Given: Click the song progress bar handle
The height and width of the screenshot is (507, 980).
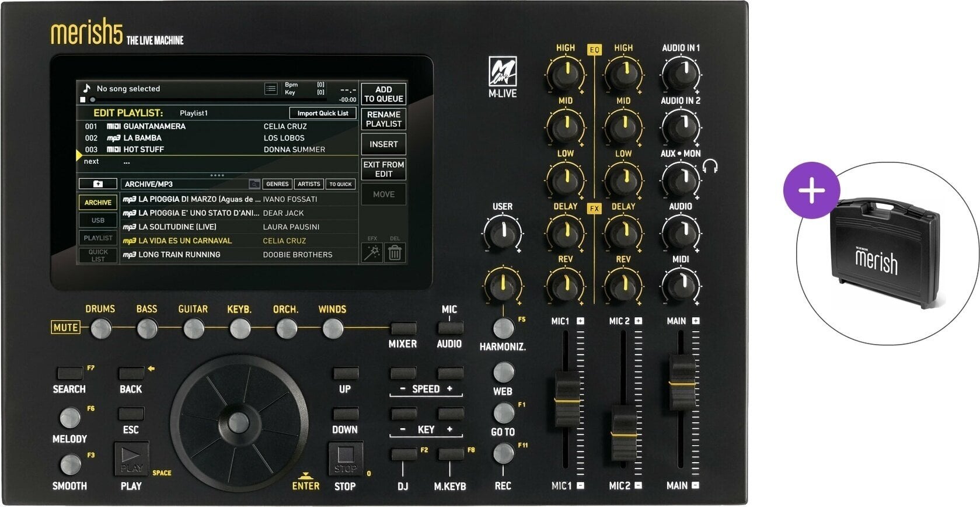Looking at the screenshot, I should [92, 100].
